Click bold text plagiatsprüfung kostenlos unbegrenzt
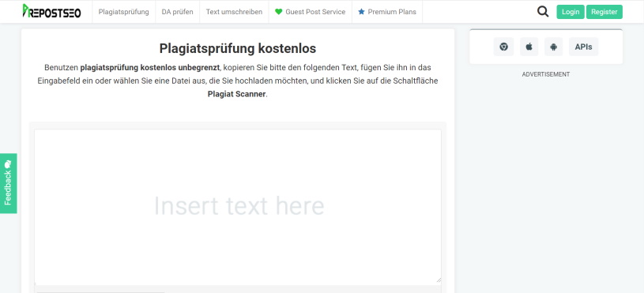The height and width of the screenshot is (293, 644). 150,67
